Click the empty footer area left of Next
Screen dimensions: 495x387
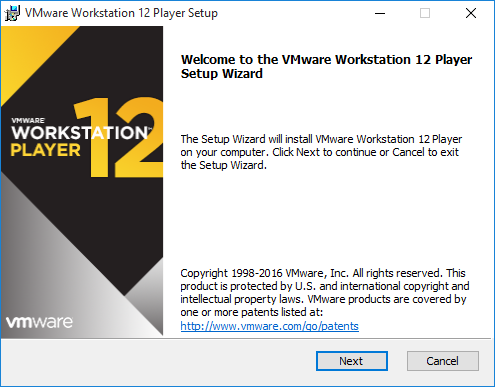157,361
